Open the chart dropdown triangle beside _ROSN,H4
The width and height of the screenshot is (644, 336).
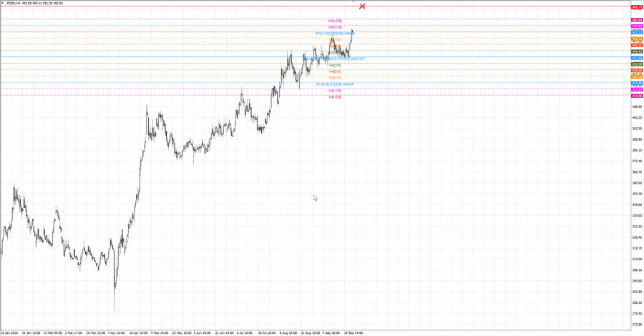tap(2, 3)
